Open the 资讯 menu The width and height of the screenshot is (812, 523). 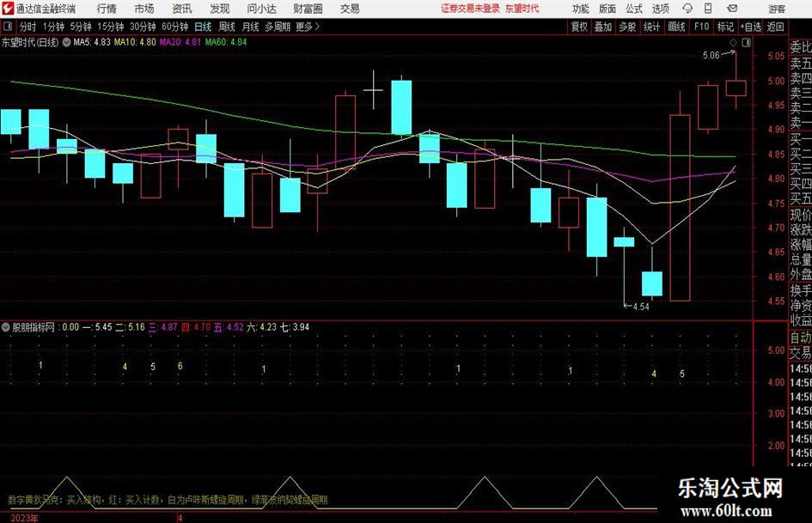tap(182, 9)
